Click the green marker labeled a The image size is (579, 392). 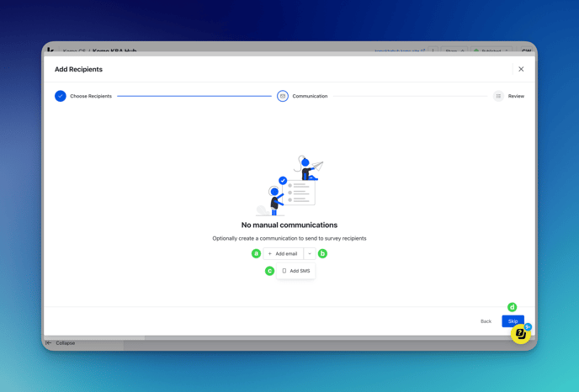click(256, 253)
